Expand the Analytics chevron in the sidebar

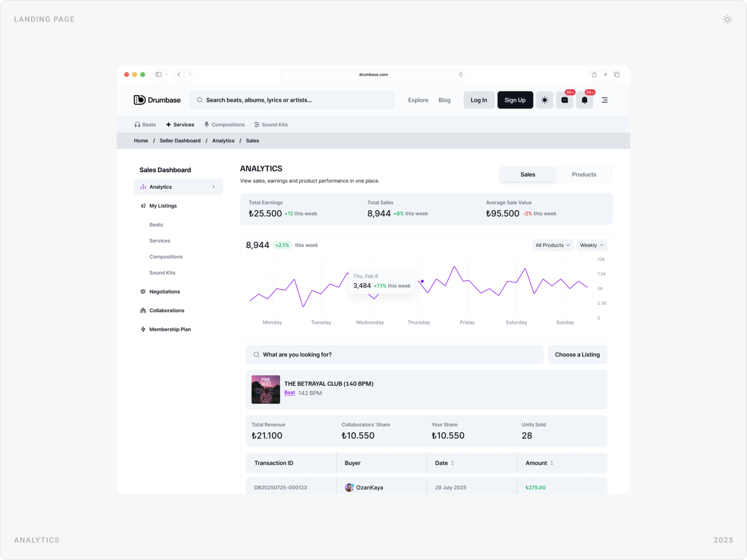pos(214,187)
